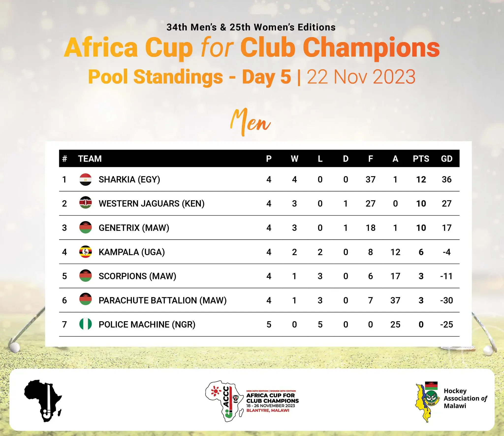This screenshot has width=504, height=436.
Task: Click the SHARKIA (EGY) team name
Action: (129, 180)
